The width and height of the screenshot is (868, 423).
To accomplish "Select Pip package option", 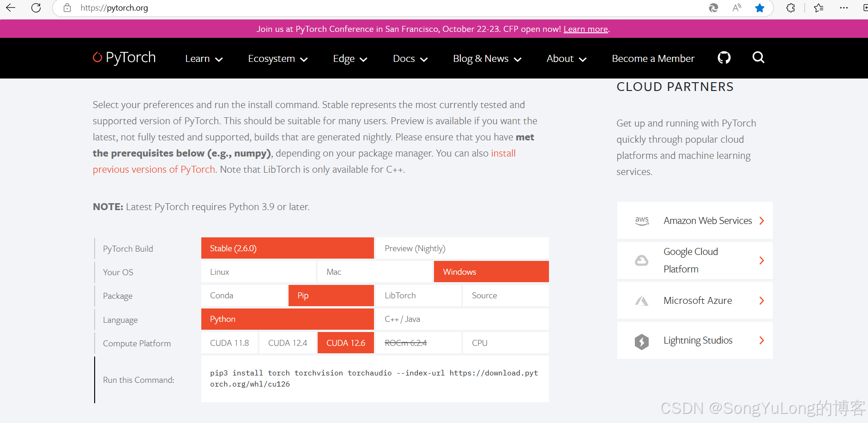I will (x=331, y=296).
